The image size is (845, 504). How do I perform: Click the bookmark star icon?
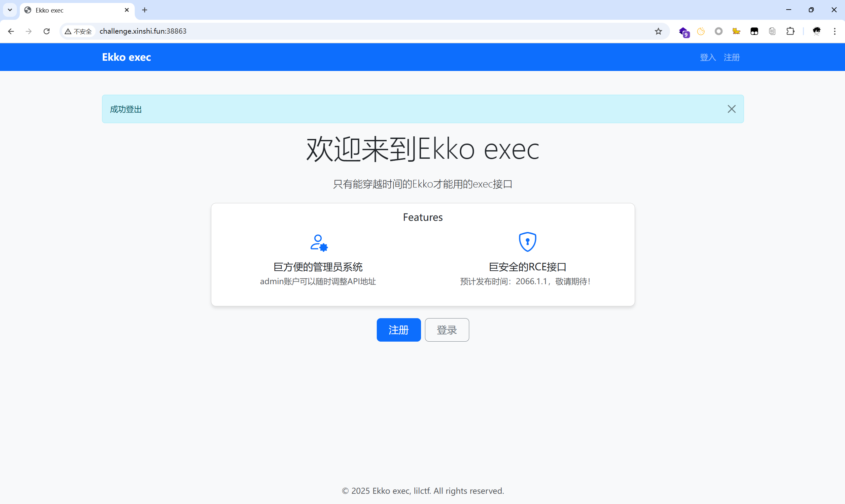pos(658,31)
